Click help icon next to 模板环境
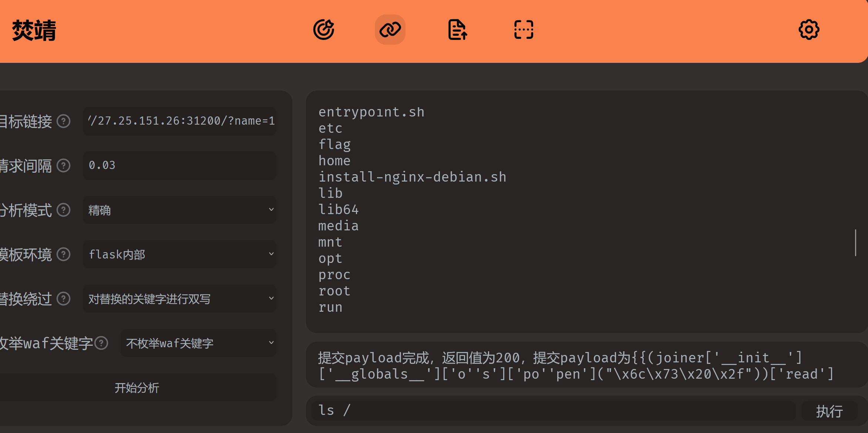 coord(64,254)
